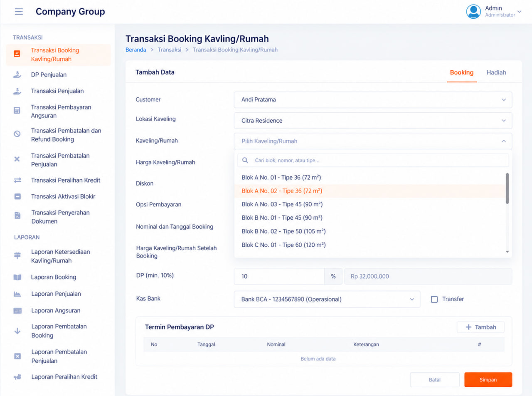Switch to the Booking tab
The image size is (532, 396).
click(462, 72)
